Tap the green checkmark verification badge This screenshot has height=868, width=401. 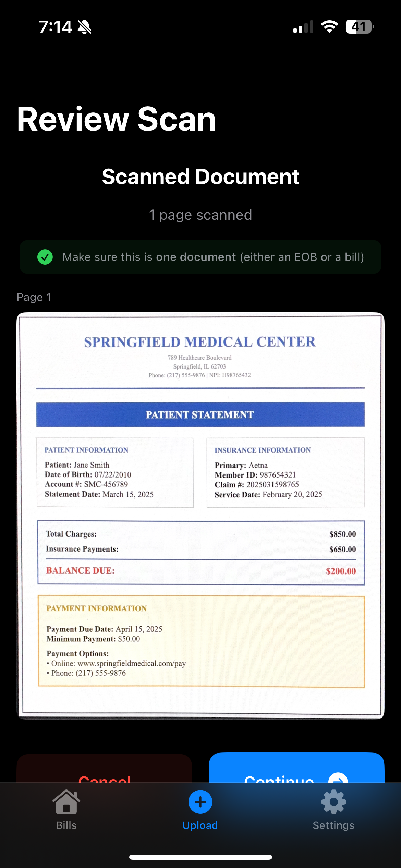pos(45,257)
